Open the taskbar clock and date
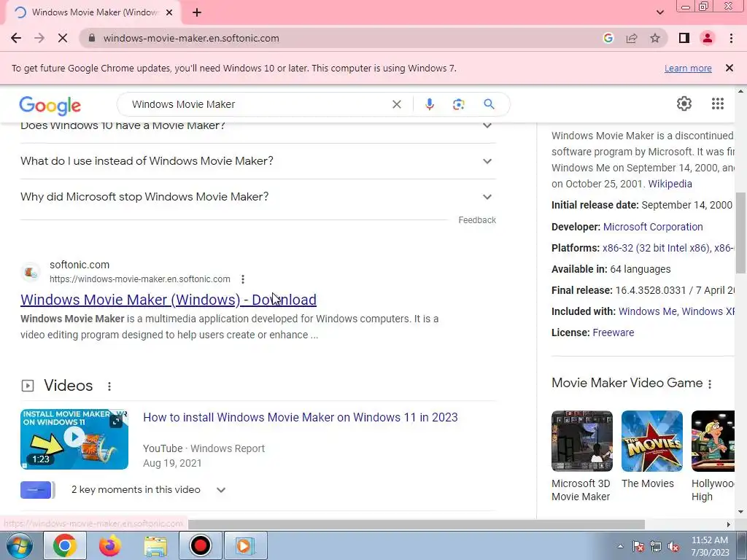Image resolution: width=747 pixels, height=560 pixels. pos(710,546)
